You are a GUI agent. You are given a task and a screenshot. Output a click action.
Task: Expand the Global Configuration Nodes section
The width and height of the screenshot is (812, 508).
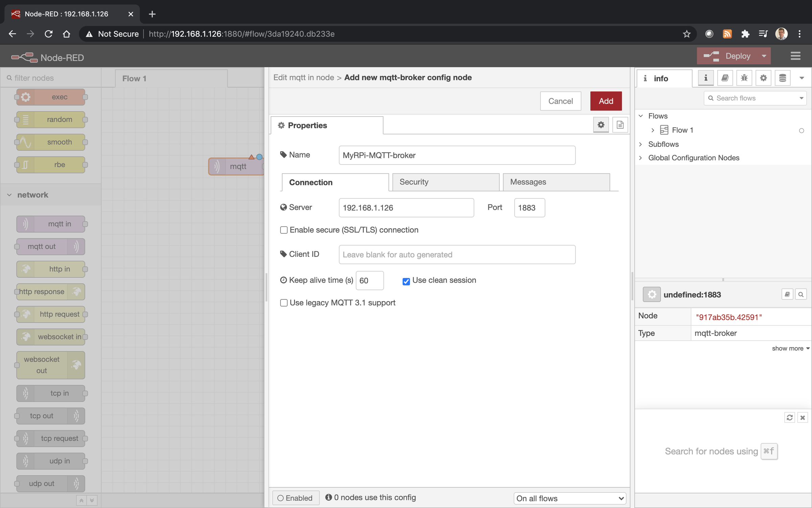[640, 158]
